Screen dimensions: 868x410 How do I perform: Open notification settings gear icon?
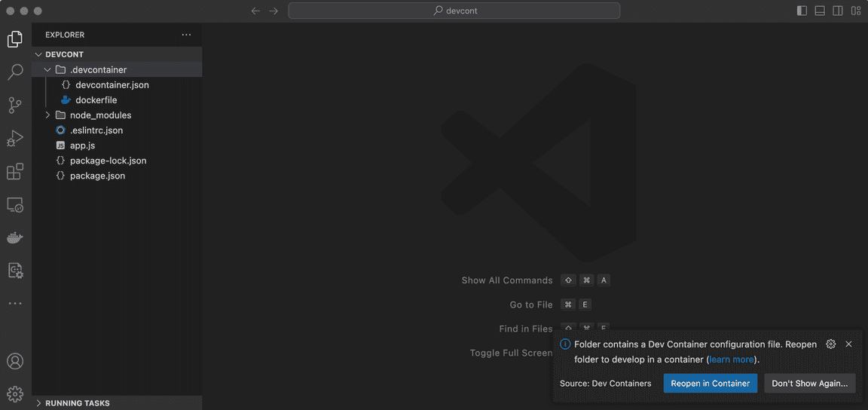click(830, 344)
